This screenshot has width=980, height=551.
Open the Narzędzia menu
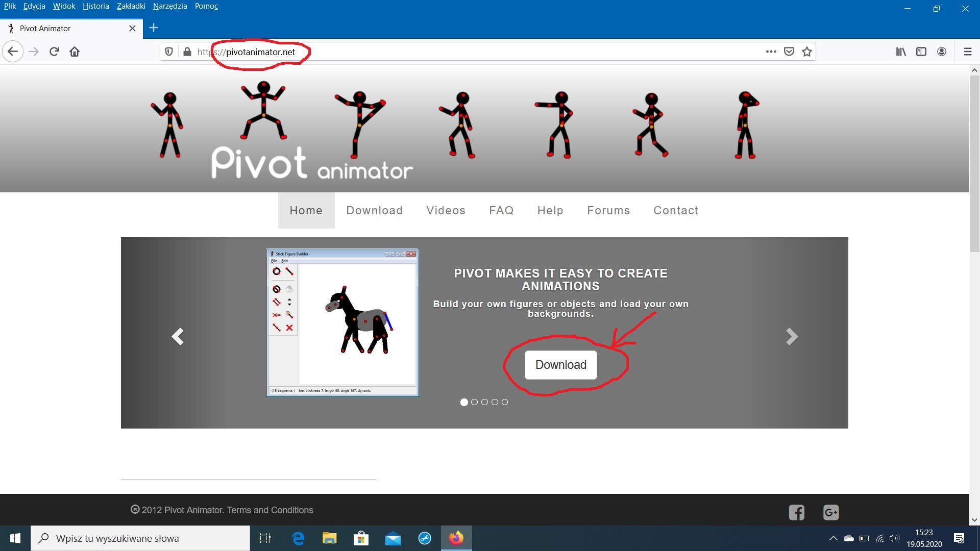[170, 6]
